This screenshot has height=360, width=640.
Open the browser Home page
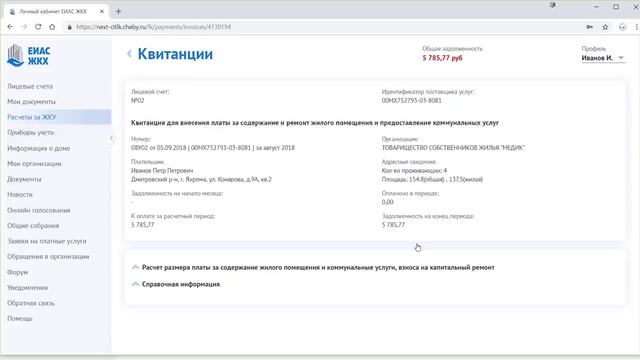pyautogui.click(x=52, y=27)
